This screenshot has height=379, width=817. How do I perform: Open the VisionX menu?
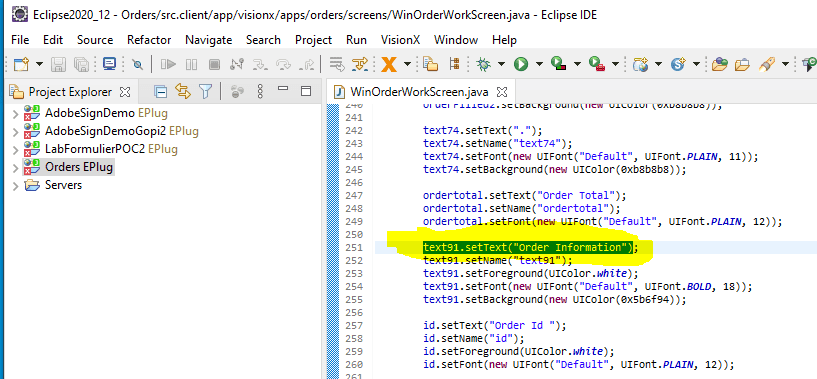point(400,40)
